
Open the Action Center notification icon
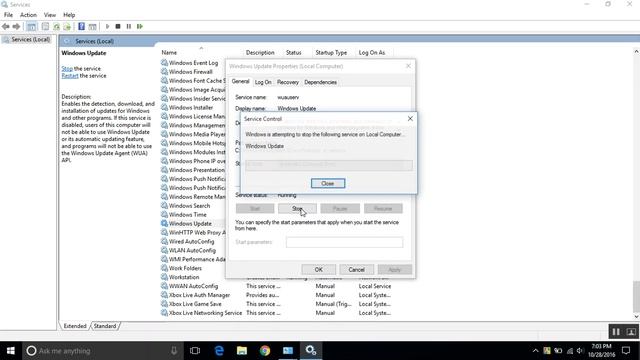626,351
